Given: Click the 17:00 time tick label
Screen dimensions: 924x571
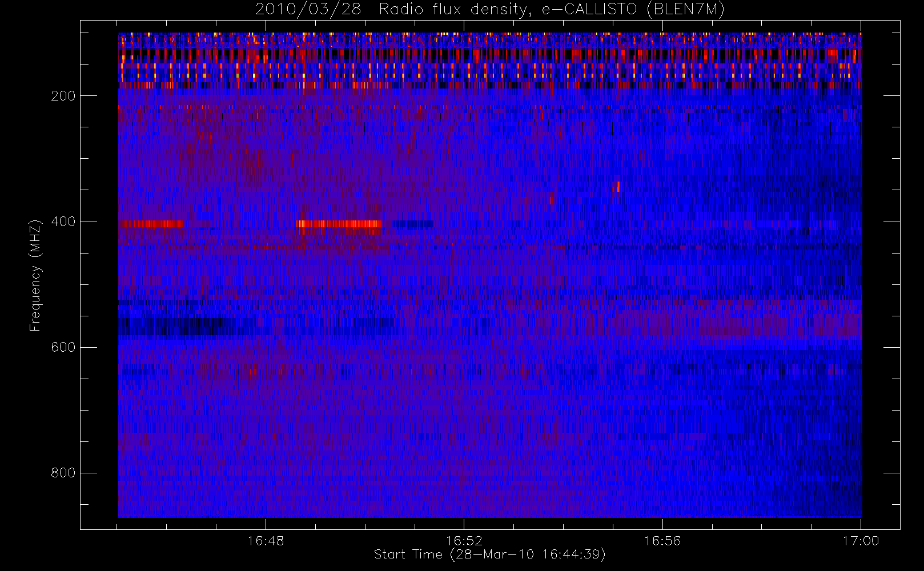Looking at the screenshot, I should (x=861, y=541).
